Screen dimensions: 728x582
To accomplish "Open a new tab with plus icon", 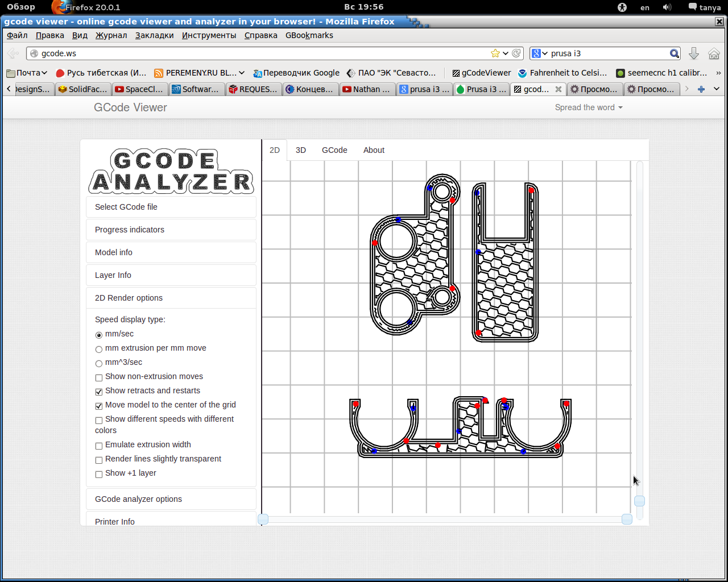I will (701, 89).
